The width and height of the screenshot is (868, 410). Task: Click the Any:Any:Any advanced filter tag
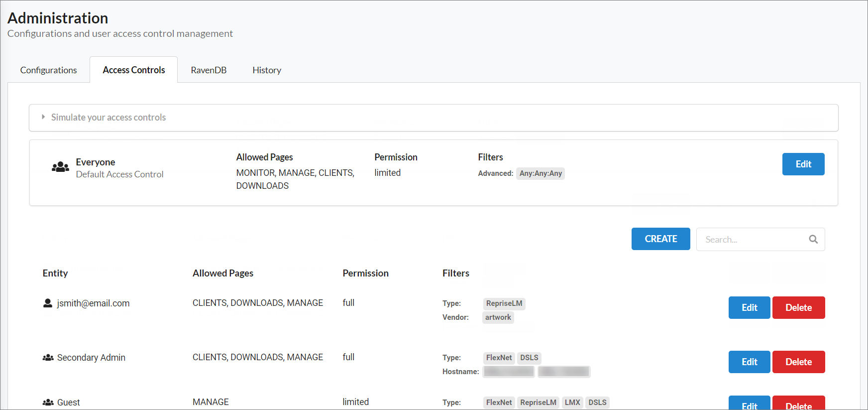(541, 173)
